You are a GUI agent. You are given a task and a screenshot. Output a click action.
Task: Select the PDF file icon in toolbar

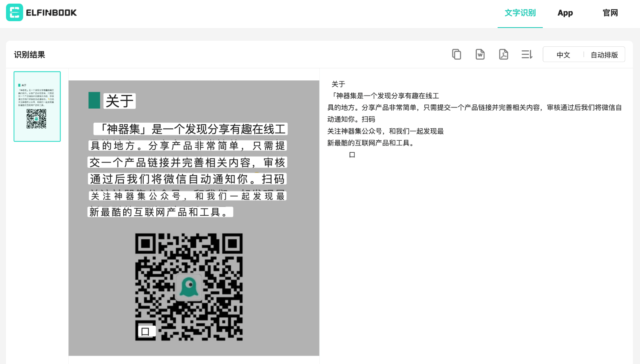pyautogui.click(x=503, y=54)
